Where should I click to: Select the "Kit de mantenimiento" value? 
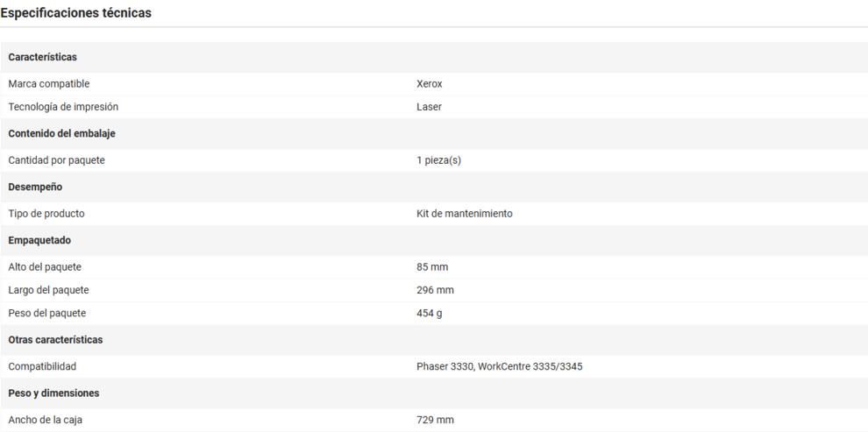click(x=464, y=214)
